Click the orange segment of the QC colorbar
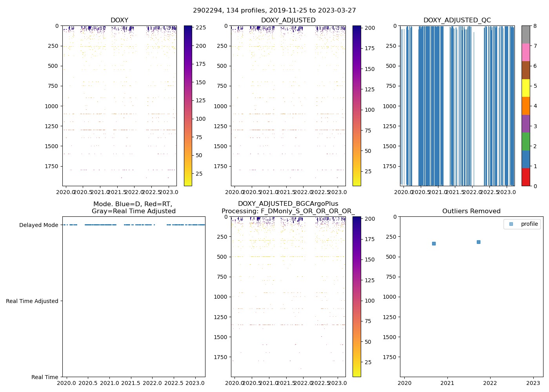 (x=526, y=106)
